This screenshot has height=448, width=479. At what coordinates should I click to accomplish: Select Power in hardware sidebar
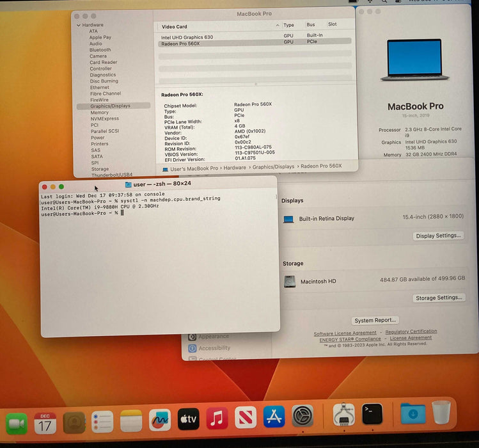click(x=98, y=138)
